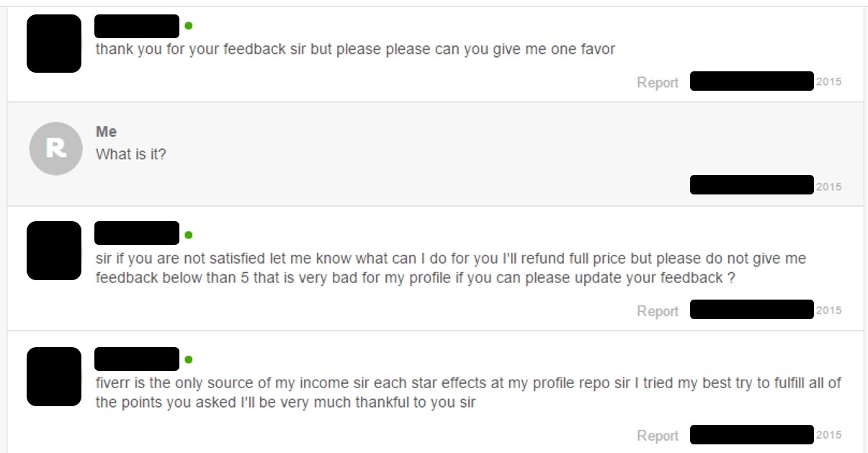Image resolution: width=868 pixels, height=453 pixels.
Task: Click green online dot in the first message
Action: point(189,26)
